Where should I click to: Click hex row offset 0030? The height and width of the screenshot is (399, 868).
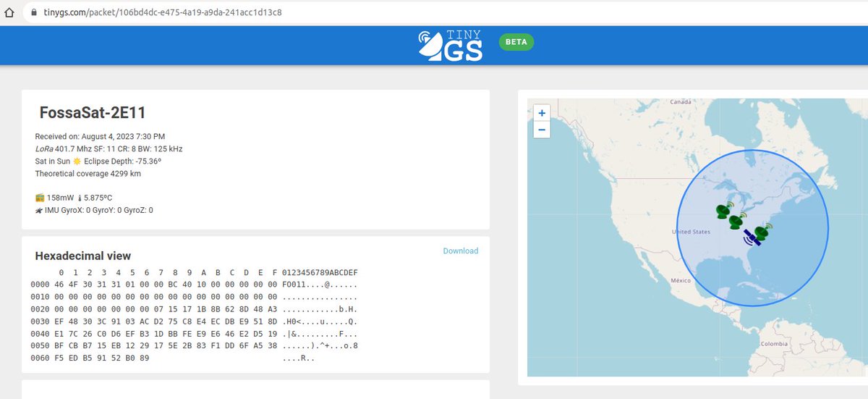tap(41, 322)
